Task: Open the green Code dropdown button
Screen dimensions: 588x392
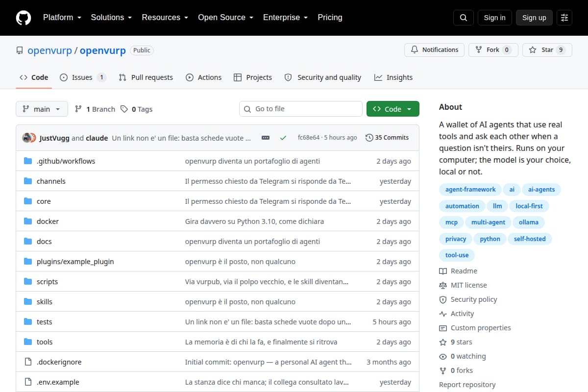Action: (393, 109)
